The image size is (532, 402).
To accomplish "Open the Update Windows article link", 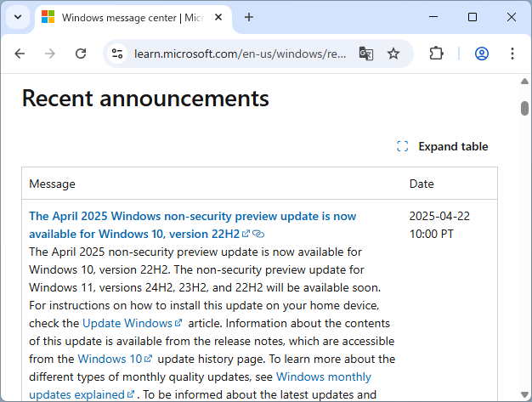I will pyautogui.click(x=133, y=323).
